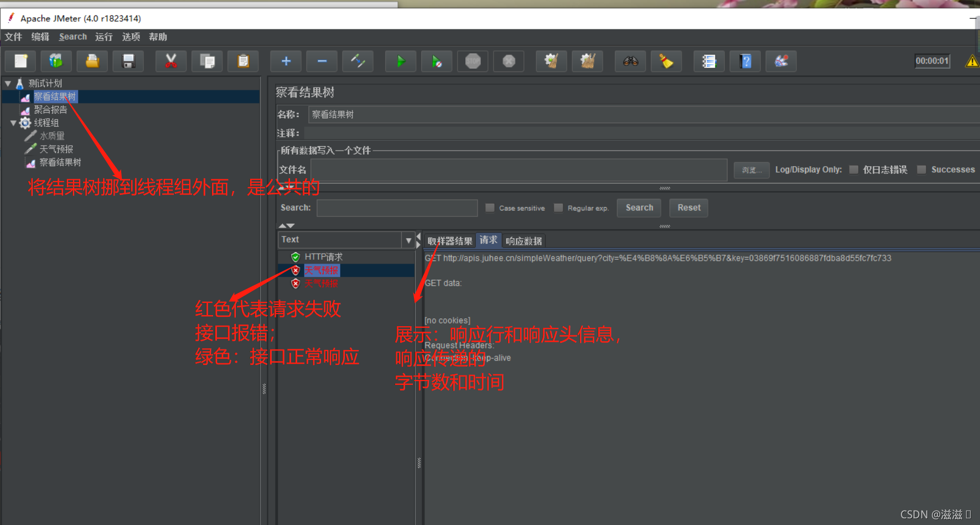Click the Cut scissors icon

pos(171,61)
